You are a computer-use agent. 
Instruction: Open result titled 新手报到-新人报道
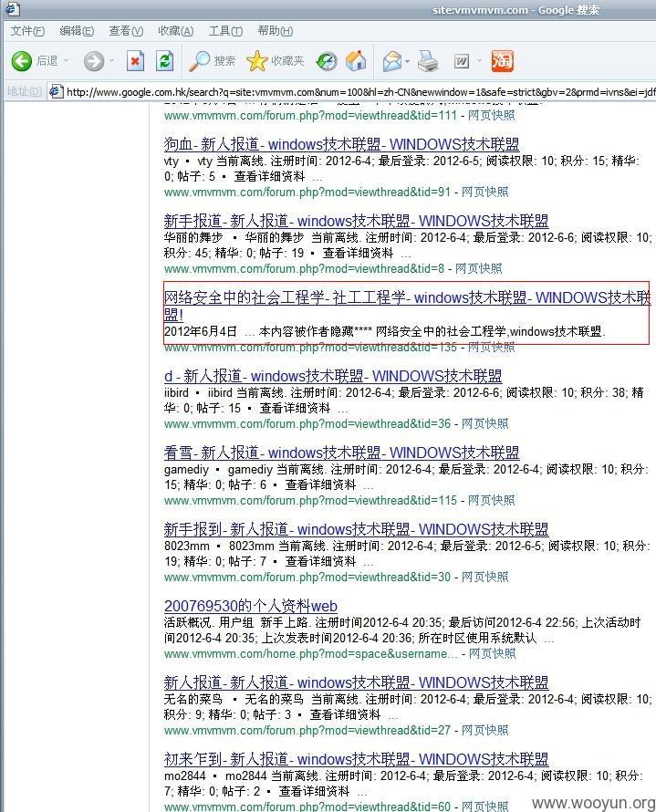coord(356,529)
